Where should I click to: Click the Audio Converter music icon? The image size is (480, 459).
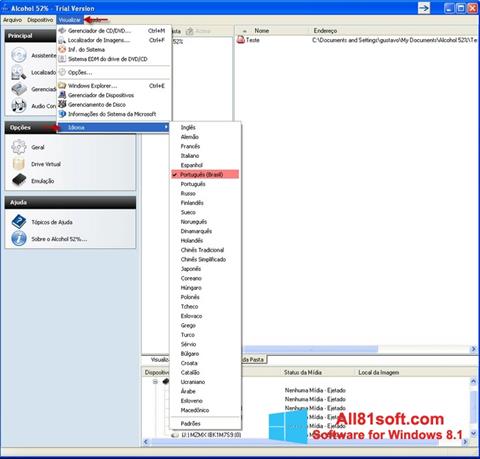click(19, 106)
